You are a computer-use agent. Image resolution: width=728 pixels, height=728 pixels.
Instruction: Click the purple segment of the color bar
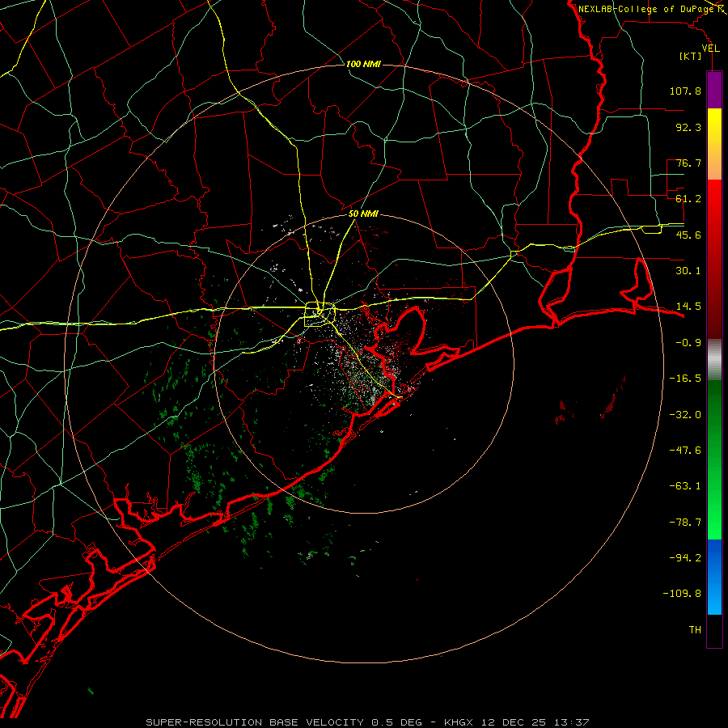pyautogui.click(x=714, y=90)
